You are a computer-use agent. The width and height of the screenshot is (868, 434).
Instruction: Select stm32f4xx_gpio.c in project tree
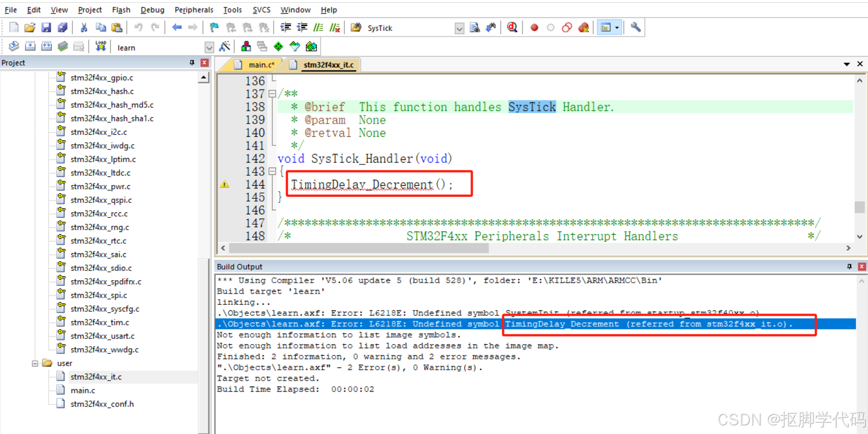(102, 77)
